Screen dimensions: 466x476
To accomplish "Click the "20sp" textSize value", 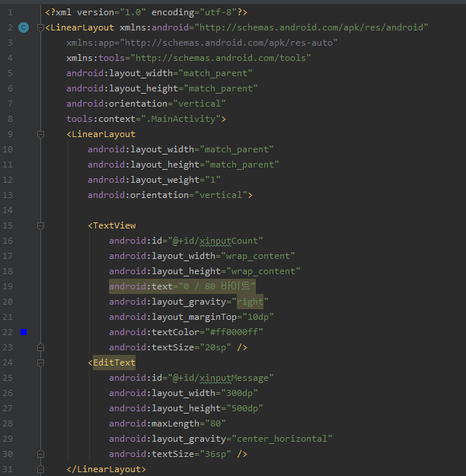I will pos(215,347).
